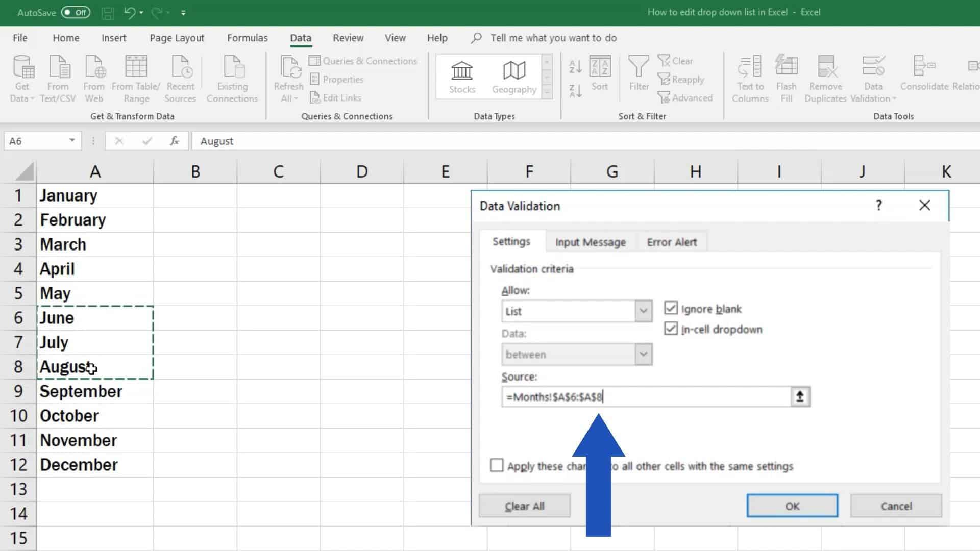
Task: Toggle the Ignore blank checkbox
Action: [672, 309]
